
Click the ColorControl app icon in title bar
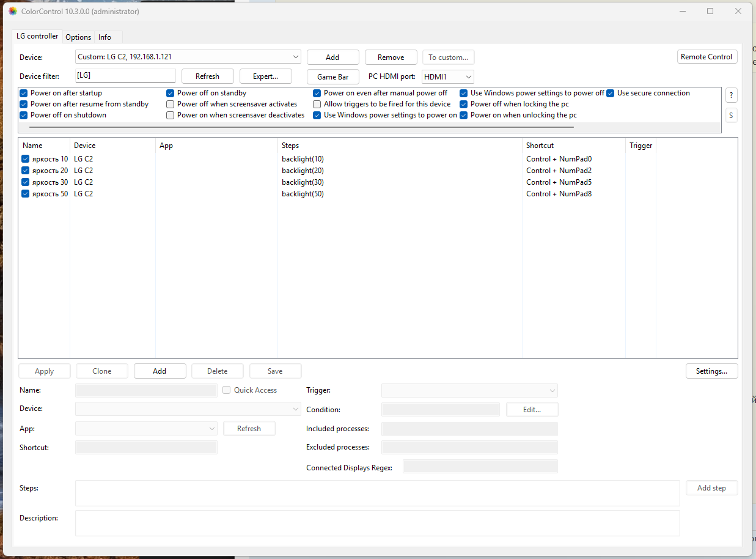point(13,11)
